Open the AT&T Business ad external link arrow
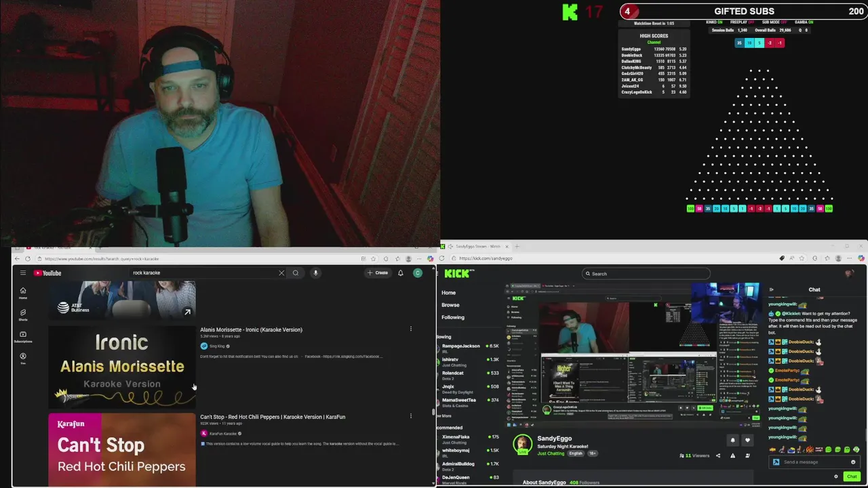This screenshot has height=488, width=868. (x=187, y=312)
